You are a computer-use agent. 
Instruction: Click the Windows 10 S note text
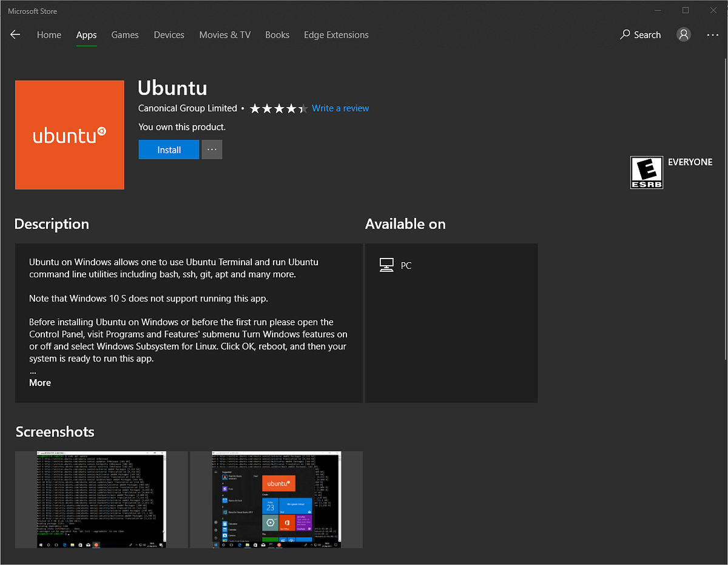point(149,298)
